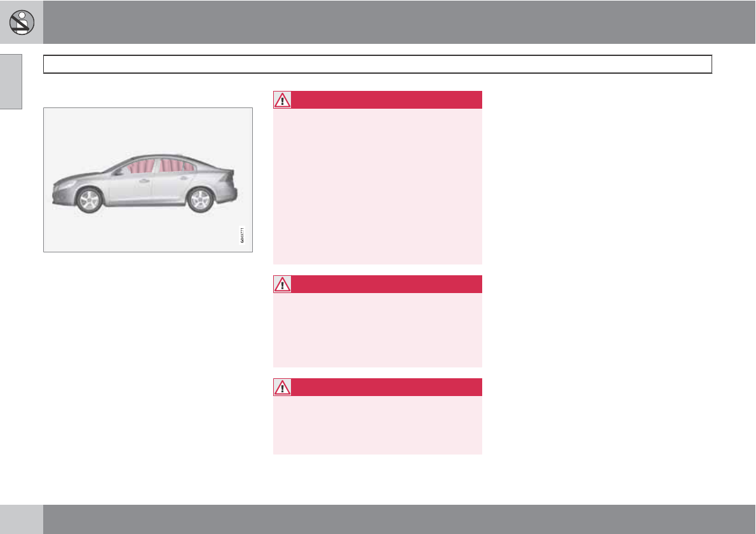Click the red header of the top warning box
The image size is (756, 534).
[x=386, y=100]
